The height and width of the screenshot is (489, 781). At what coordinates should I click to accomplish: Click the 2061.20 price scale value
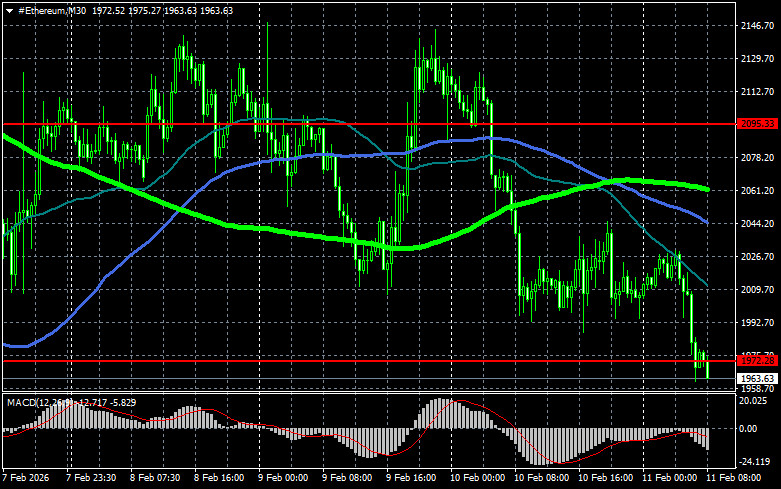tap(756, 190)
